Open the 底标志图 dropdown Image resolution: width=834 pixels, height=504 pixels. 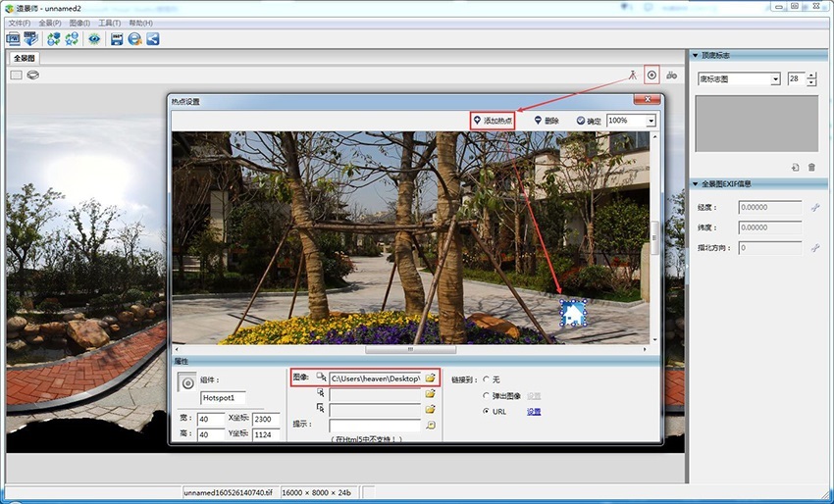(x=775, y=78)
